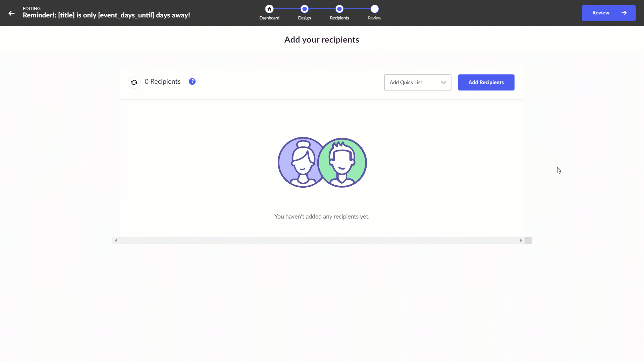Click 'You haven't added any recipients yet.' text

click(322, 217)
